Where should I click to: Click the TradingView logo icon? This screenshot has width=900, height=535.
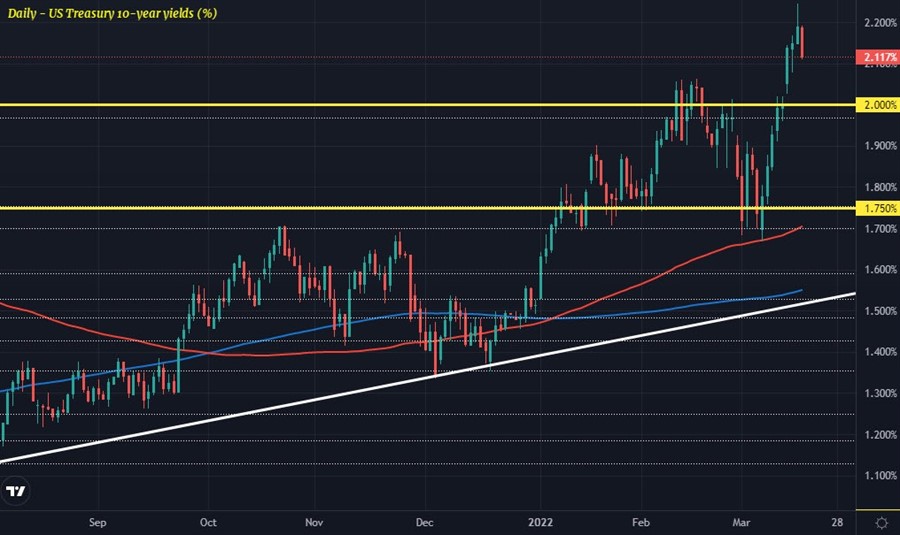point(16,491)
